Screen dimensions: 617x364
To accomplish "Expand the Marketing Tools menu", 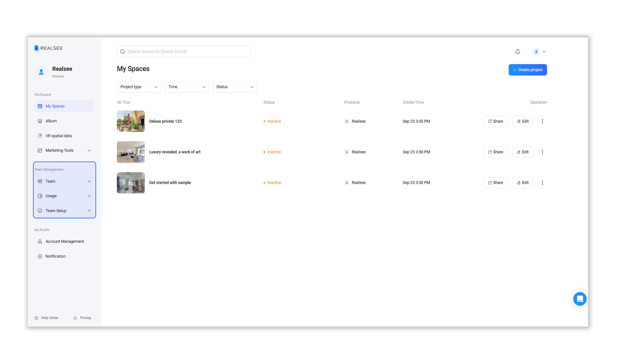I will click(x=64, y=150).
